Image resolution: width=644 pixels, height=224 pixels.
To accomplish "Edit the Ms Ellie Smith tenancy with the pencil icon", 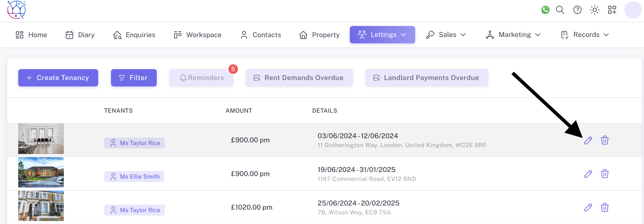I will [588, 174].
